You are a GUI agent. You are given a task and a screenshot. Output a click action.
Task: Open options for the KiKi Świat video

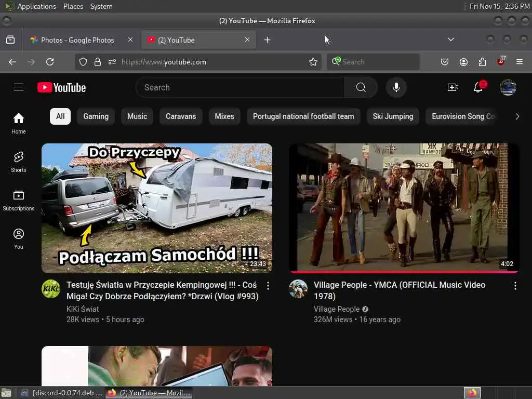[x=268, y=286]
